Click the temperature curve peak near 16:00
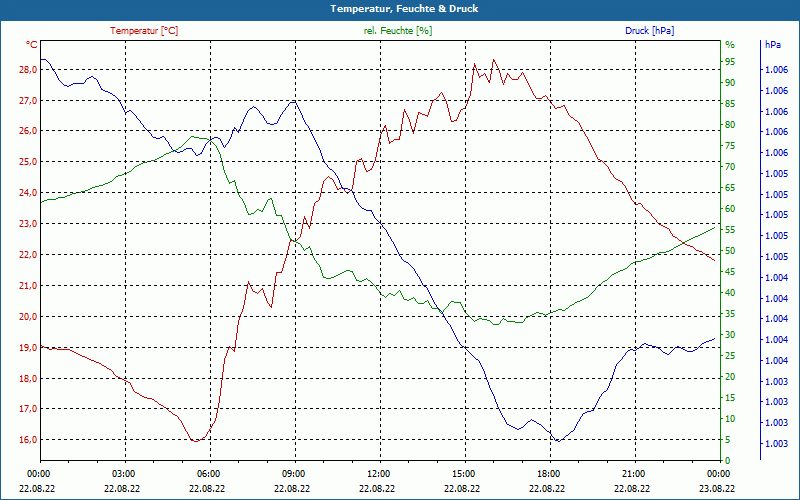This screenshot has width=800, height=500. (493, 60)
